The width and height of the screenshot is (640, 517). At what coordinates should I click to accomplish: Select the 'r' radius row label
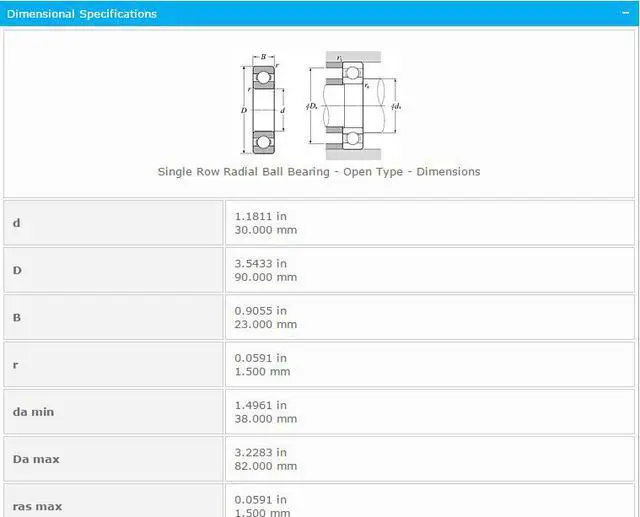pos(15,365)
